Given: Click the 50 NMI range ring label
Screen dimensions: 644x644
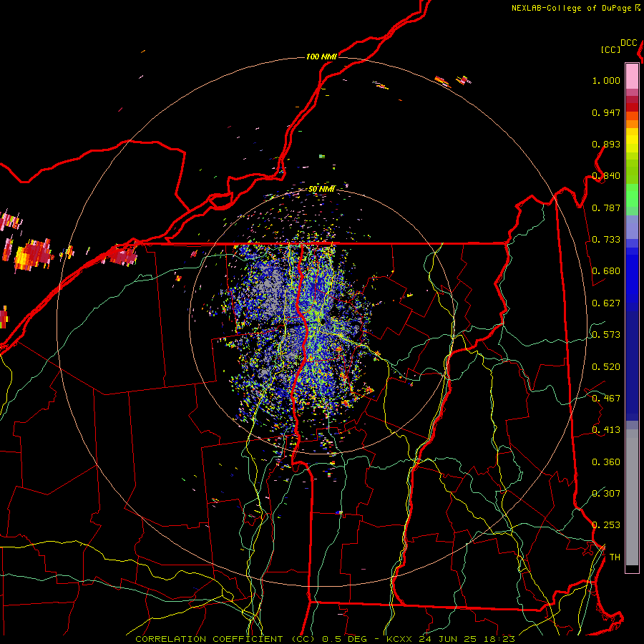Looking at the screenshot, I should (321, 190).
